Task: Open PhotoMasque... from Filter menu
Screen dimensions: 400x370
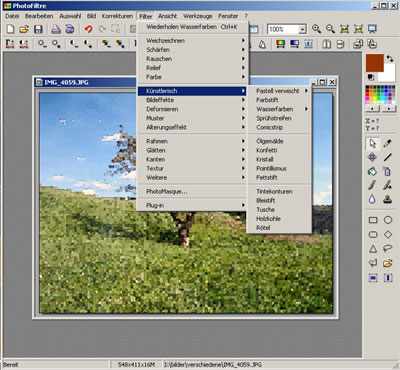Action: click(193, 192)
